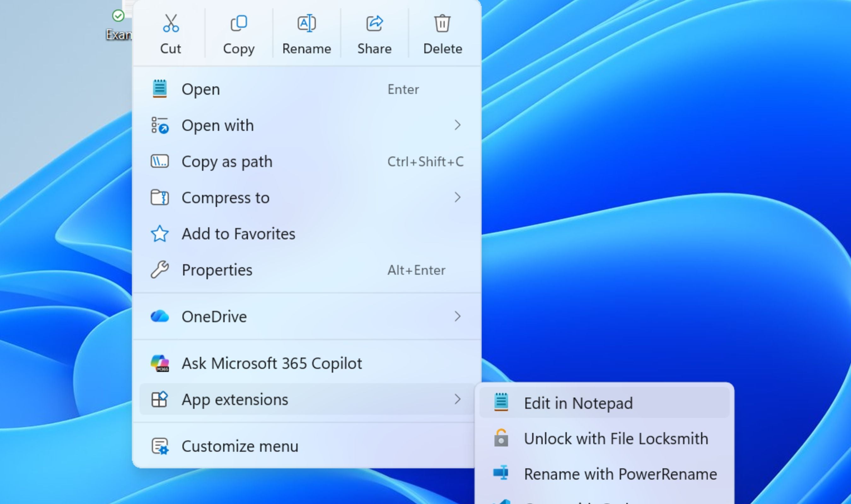Click the App extensions icon
This screenshot has width=851, height=504.
point(160,399)
